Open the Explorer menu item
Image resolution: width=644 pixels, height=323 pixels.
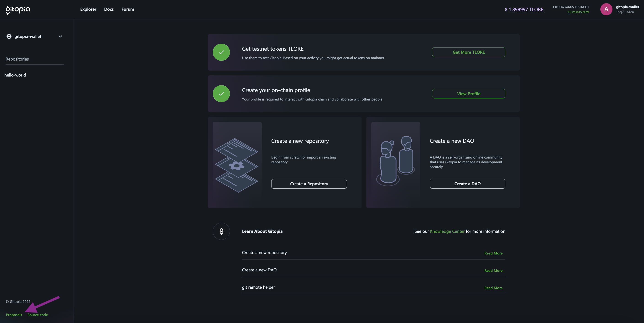point(88,9)
